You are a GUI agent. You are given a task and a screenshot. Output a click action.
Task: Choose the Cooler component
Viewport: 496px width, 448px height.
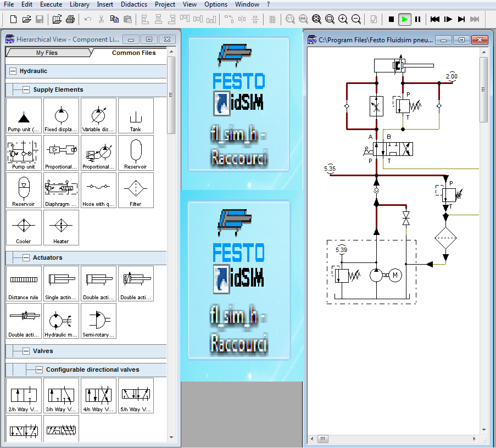pos(24,227)
